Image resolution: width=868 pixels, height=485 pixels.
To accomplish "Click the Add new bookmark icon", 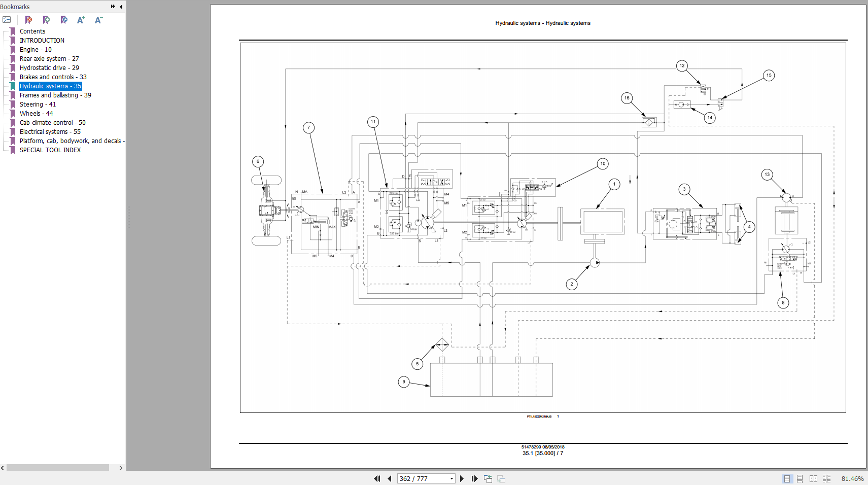I will click(x=46, y=20).
